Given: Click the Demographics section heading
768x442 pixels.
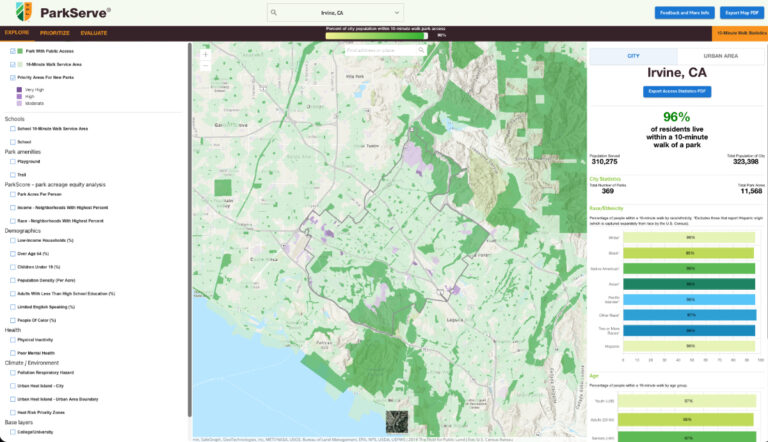Looking at the screenshot, I should tap(23, 230).
